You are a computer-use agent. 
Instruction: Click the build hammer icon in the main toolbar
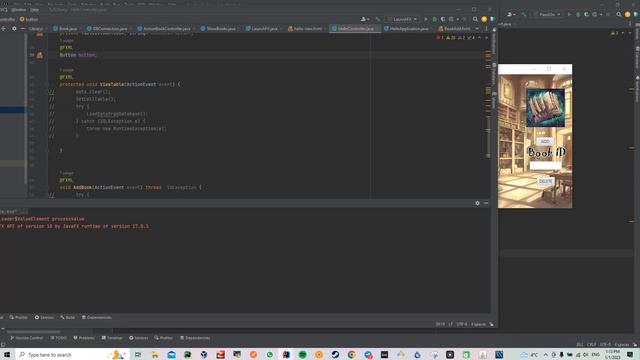point(378,19)
